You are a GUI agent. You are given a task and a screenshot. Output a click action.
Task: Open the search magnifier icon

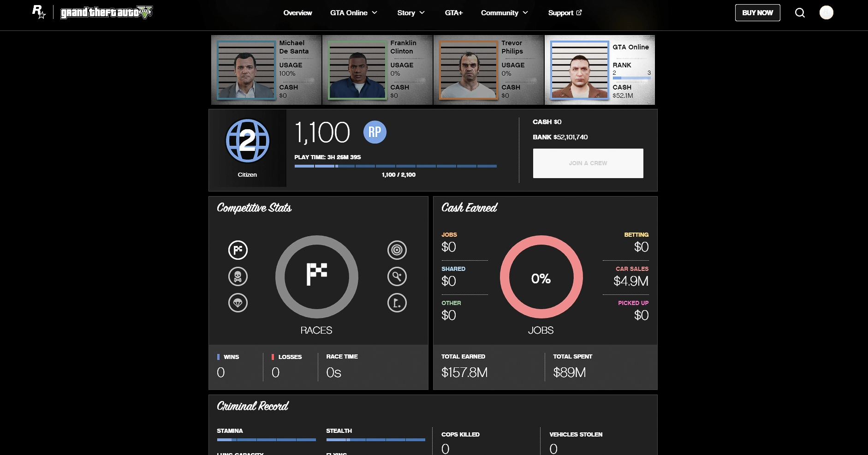click(800, 13)
